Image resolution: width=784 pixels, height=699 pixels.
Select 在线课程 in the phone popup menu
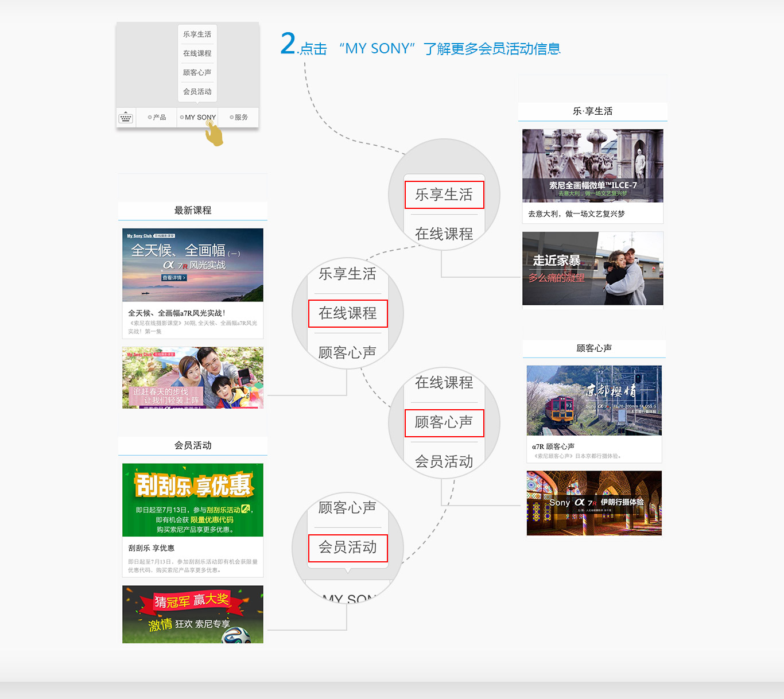point(197,53)
